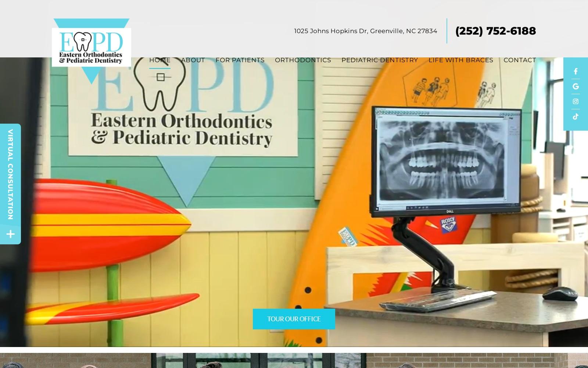Screen dimensions: 588x368
Task: Open the 1025 Johns Hopkins Dr address link
Action: (366, 31)
